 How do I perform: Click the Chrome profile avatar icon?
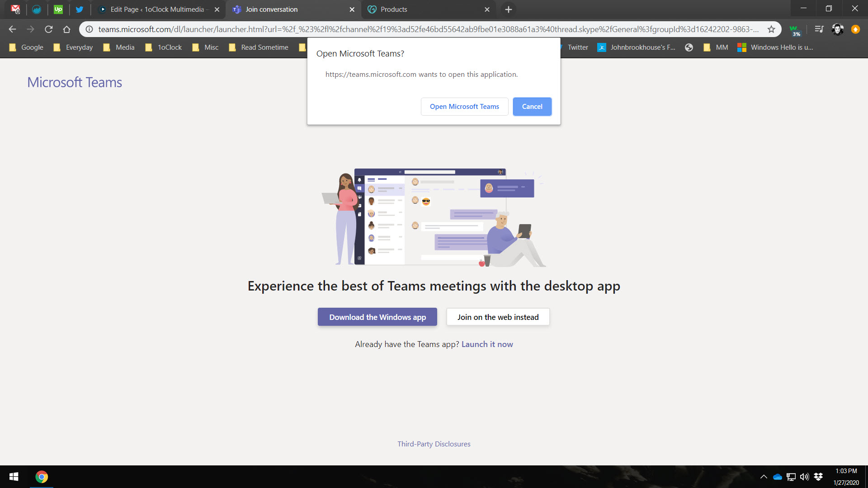[837, 29]
